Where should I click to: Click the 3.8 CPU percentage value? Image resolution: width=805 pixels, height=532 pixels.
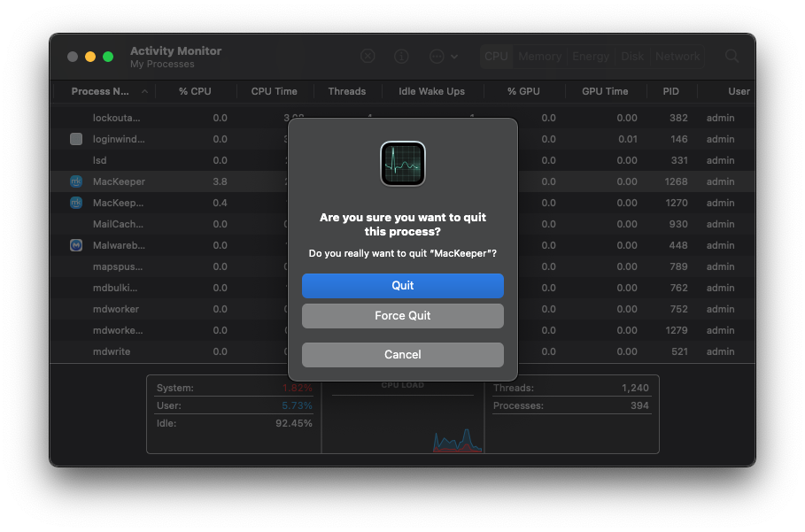tap(220, 181)
